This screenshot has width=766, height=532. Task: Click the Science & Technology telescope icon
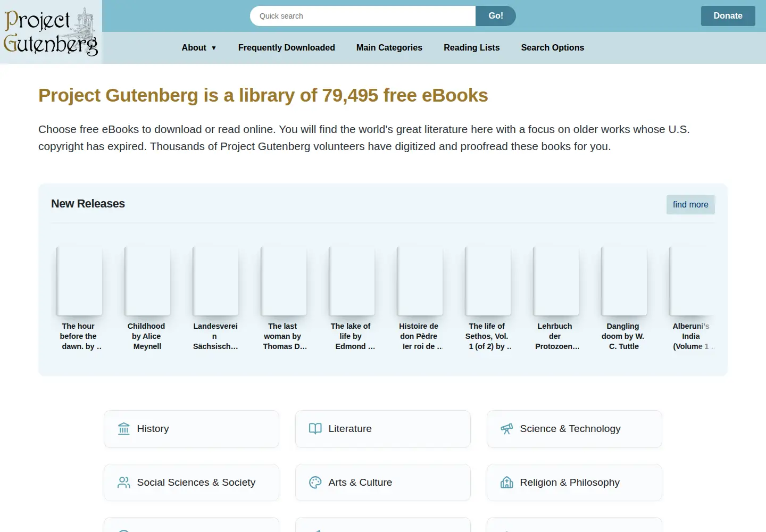(x=507, y=429)
